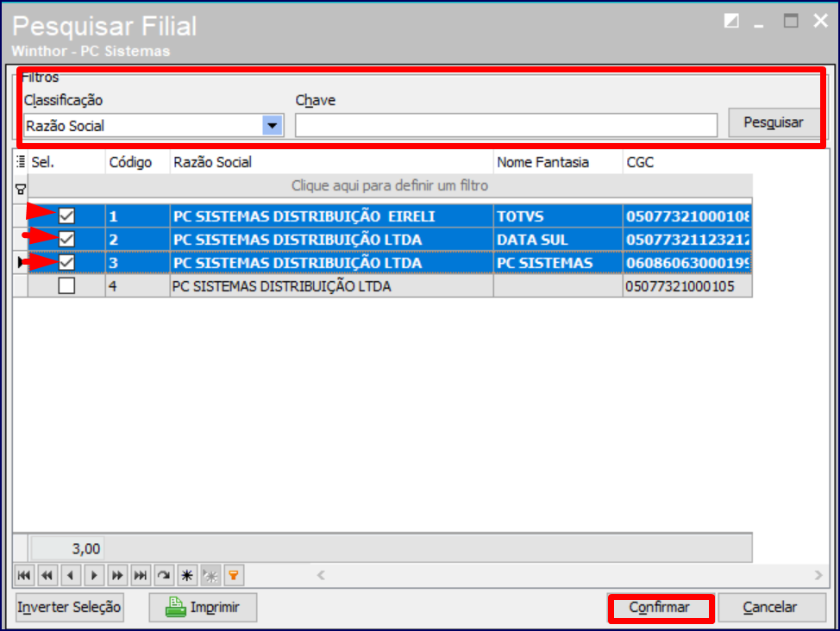Click 'Clique aqui para definir um filtro' row

coord(390,186)
